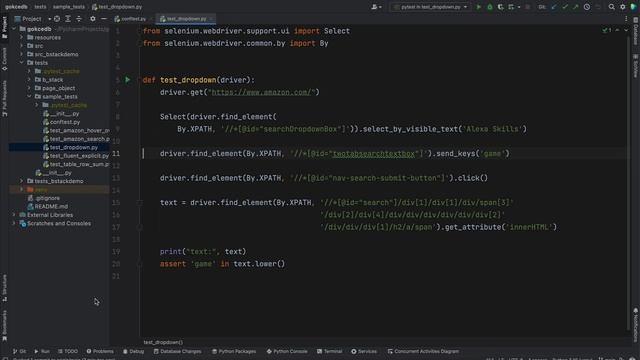Viewport: 640px width, 360px height.
Task: Expand the resources folder
Action: pos(22,37)
